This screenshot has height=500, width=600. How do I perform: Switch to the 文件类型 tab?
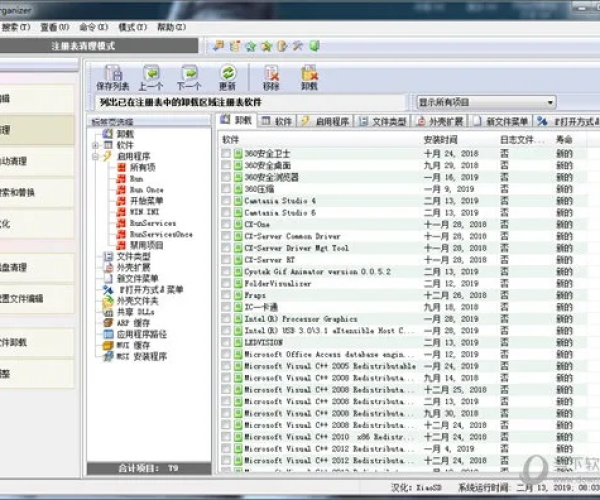coord(383,121)
